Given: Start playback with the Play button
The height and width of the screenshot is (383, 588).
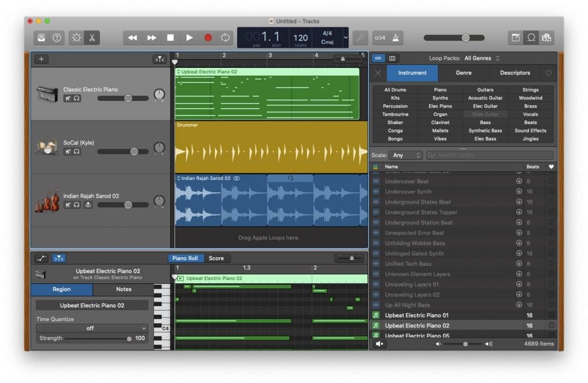Looking at the screenshot, I should point(189,37).
